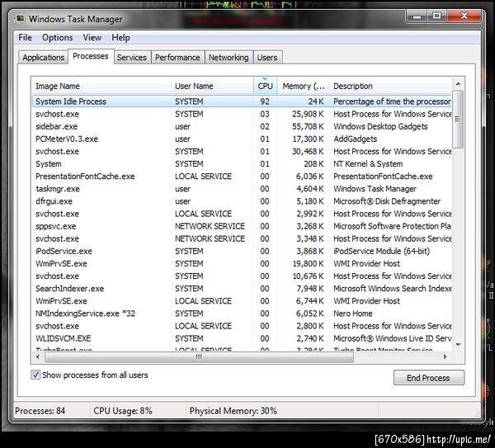
Task: Click the AddGadgets description
Action: click(355, 139)
